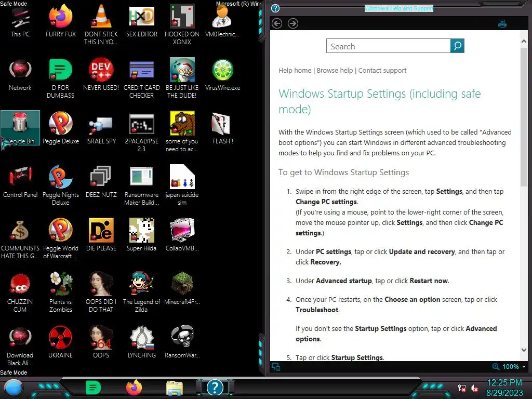Open the D FOR DUMBASS icon
The width and height of the screenshot is (532, 399).
click(60, 79)
